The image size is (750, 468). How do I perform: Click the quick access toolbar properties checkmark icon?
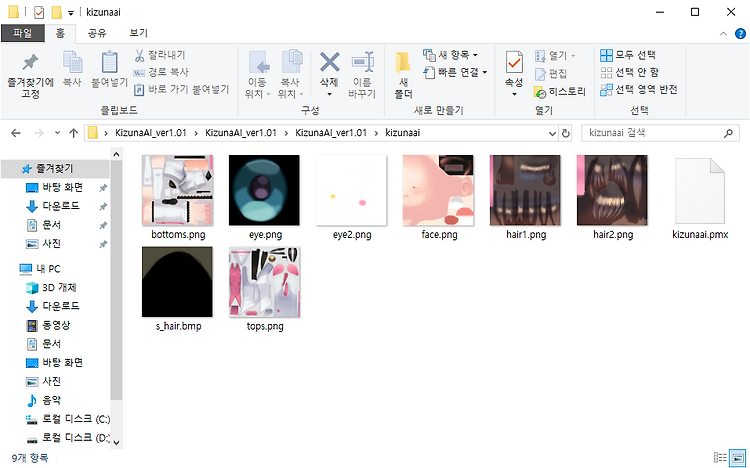click(x=39, y=12)
